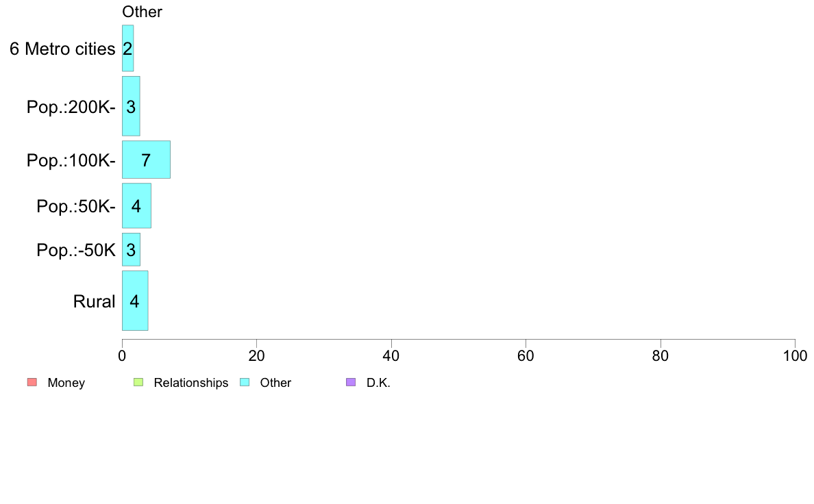Click the Pop.:-50K bar showing 3

point(131,250)
